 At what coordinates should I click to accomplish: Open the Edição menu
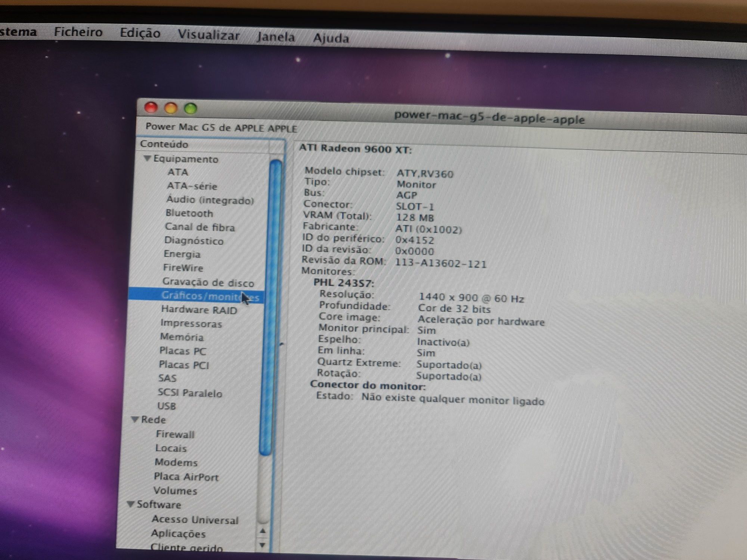point(140,33)
